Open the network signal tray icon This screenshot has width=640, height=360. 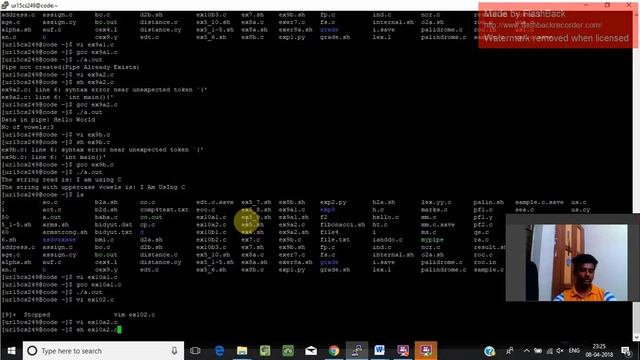pos(549,351)
